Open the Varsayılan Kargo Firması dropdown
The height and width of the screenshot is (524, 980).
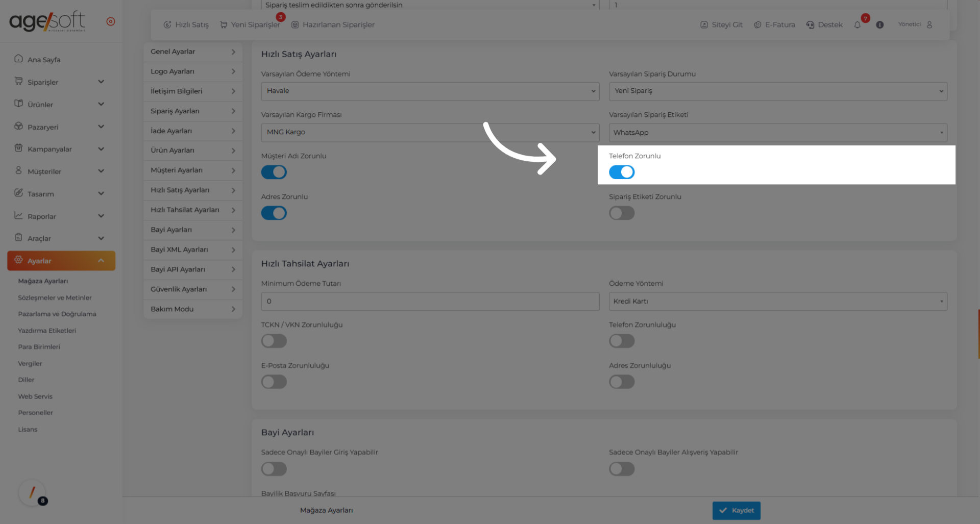click(430, 132)
